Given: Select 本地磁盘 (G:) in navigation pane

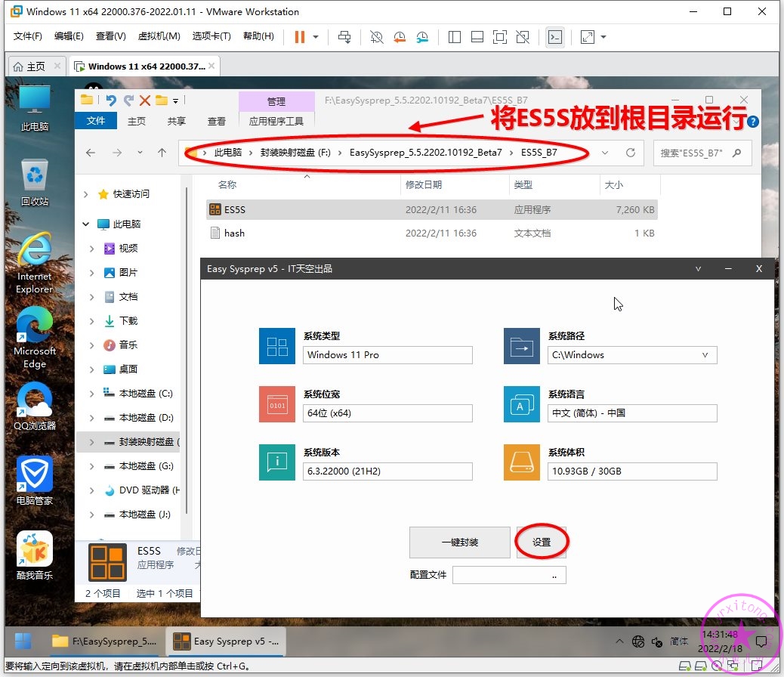Looking at the screenshot, I should [x=138, y=466].
